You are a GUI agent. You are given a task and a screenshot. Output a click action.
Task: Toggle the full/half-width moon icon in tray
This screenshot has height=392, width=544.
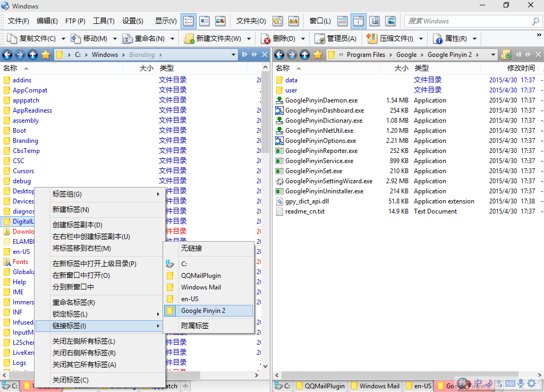point(489,383)
